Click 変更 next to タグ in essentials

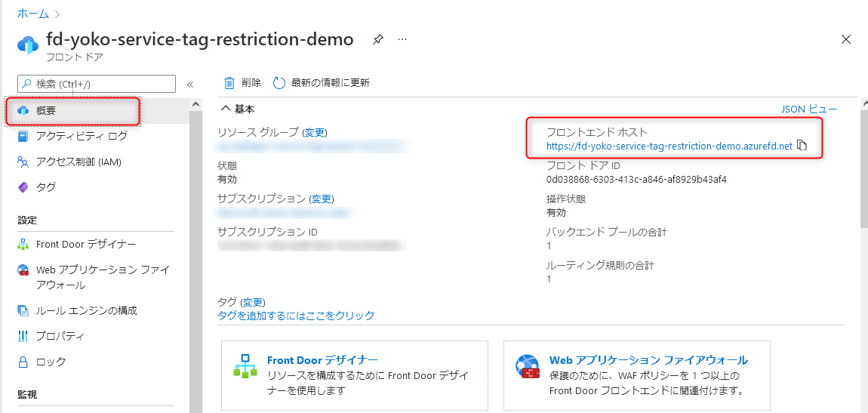click(252, 302)
